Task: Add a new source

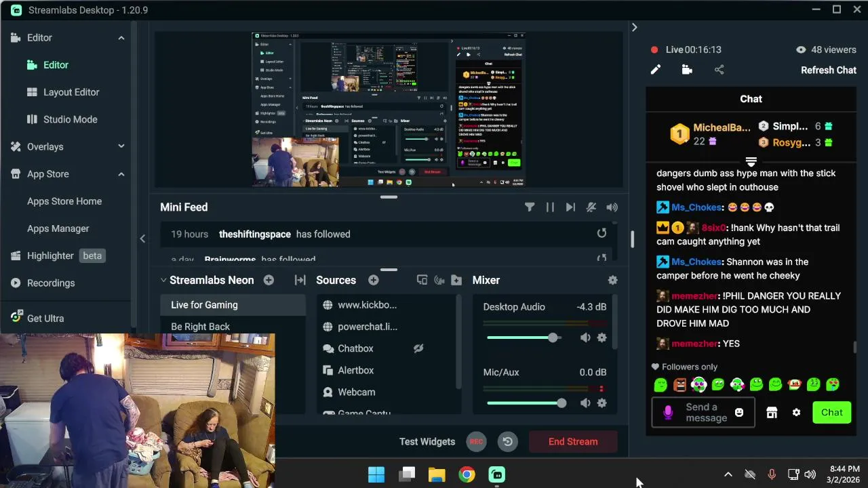Action: pos(373,280)
